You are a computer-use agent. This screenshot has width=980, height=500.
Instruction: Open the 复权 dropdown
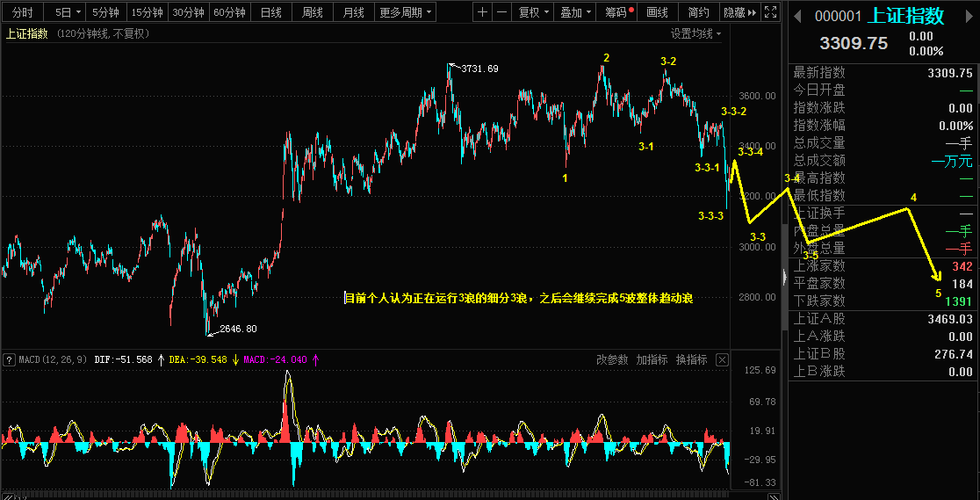coord(533,12)
